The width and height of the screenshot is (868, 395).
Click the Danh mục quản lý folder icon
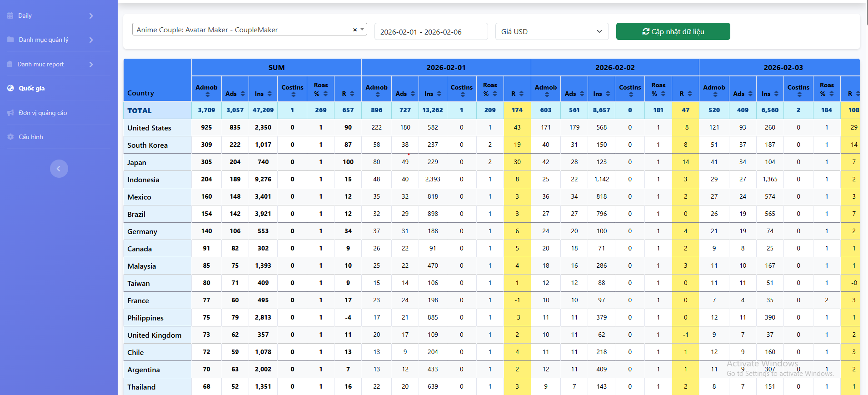coord(10,40)
